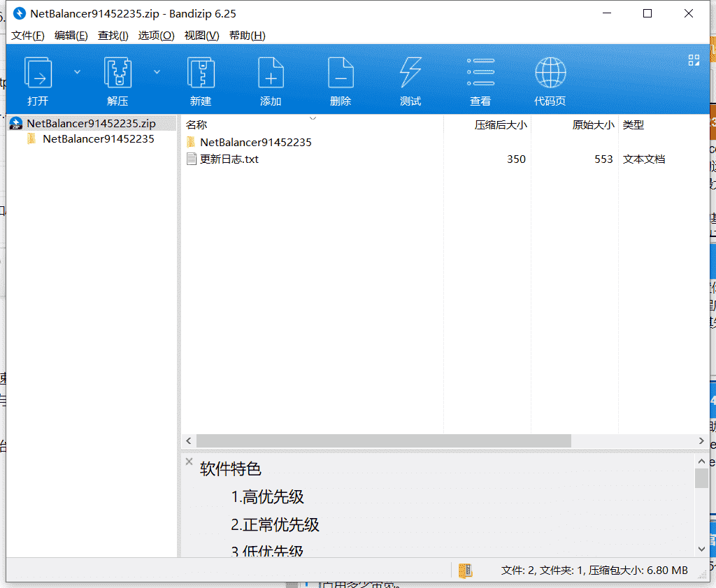Select the 更新日志.txt file row
716x588 pixels.
(445, 159)
